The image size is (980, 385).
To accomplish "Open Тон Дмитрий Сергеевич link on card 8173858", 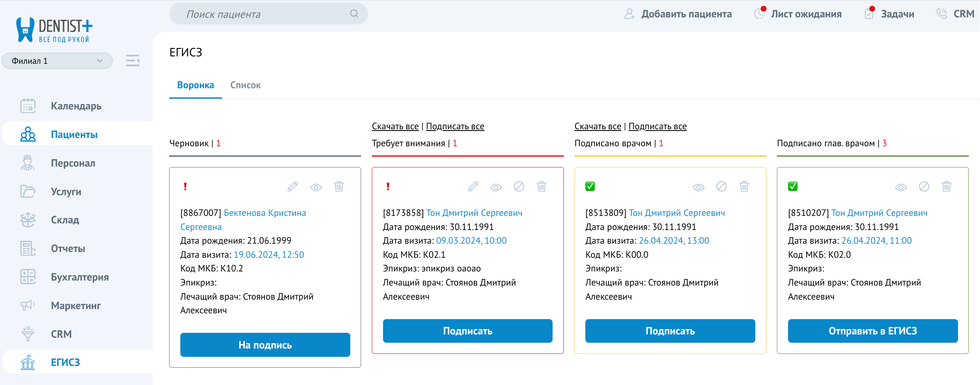I will (474, 213).
